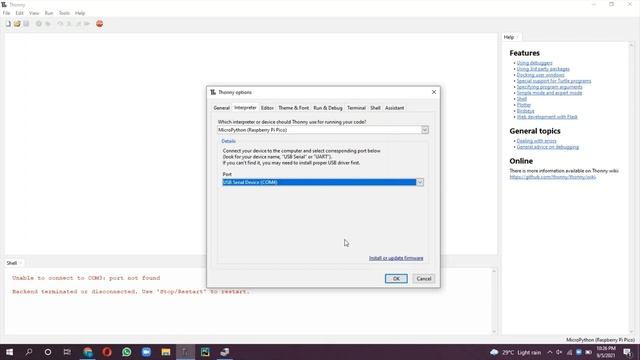Expand the Port dropdown arrow

pos(420,182)
